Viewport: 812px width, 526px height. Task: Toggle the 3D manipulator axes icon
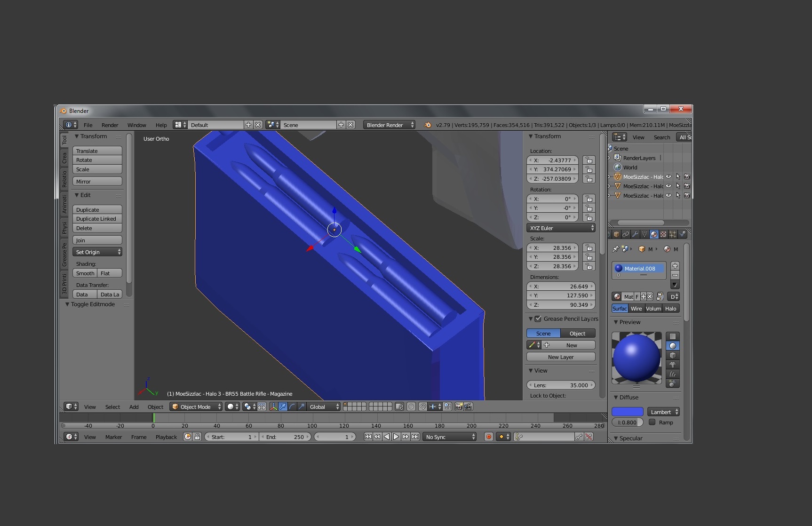click(273, 406)
